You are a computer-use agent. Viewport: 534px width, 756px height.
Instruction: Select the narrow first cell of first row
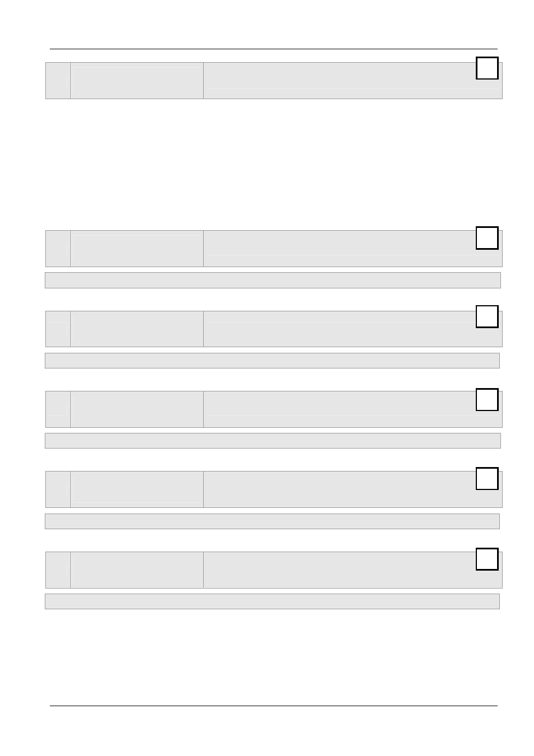coord(58,81)
